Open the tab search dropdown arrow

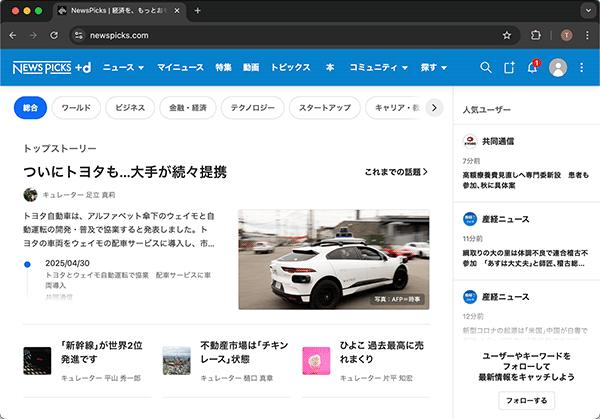tap(588, 11)
